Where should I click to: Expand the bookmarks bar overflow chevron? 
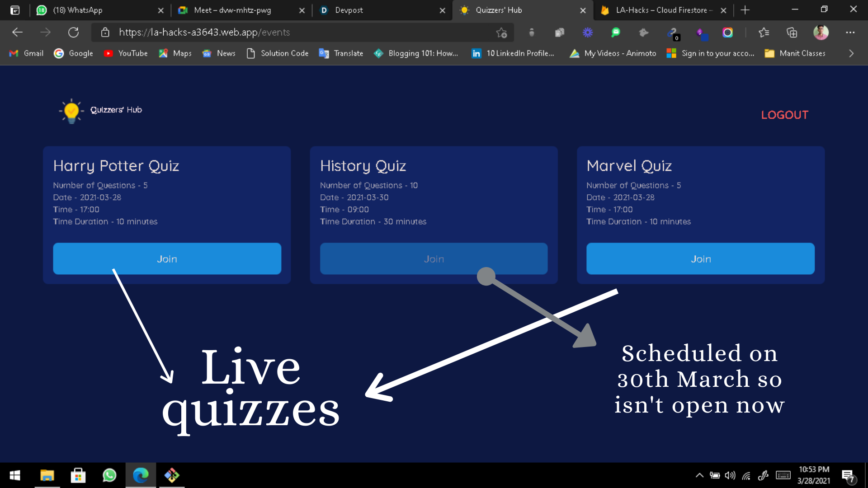[851, 53]
